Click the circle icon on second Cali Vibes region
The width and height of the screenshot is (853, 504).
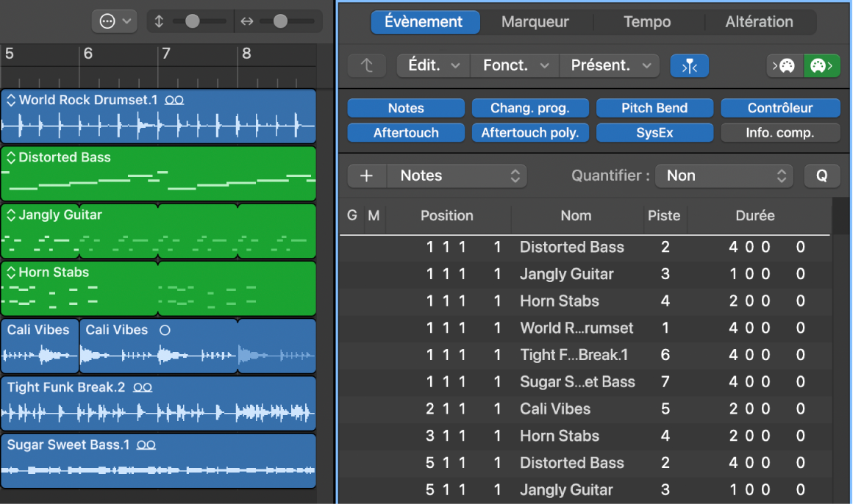click(x=165, y=330)
